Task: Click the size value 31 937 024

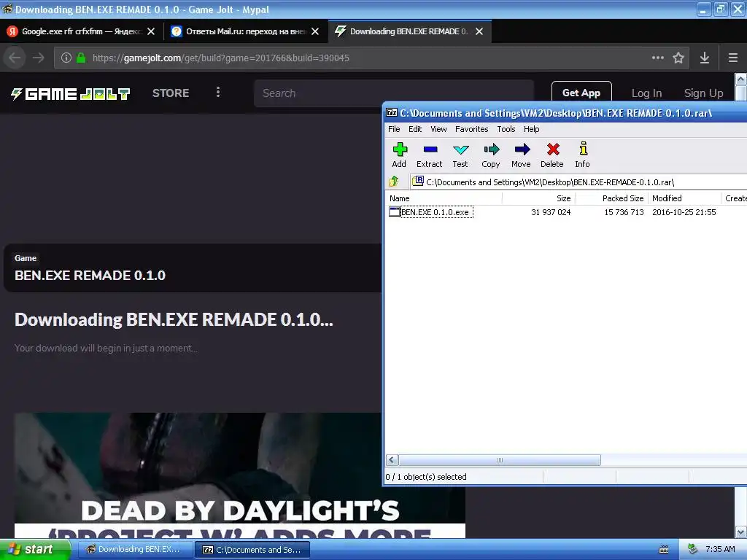Action: pyautogui.click(x=551, y=212)
